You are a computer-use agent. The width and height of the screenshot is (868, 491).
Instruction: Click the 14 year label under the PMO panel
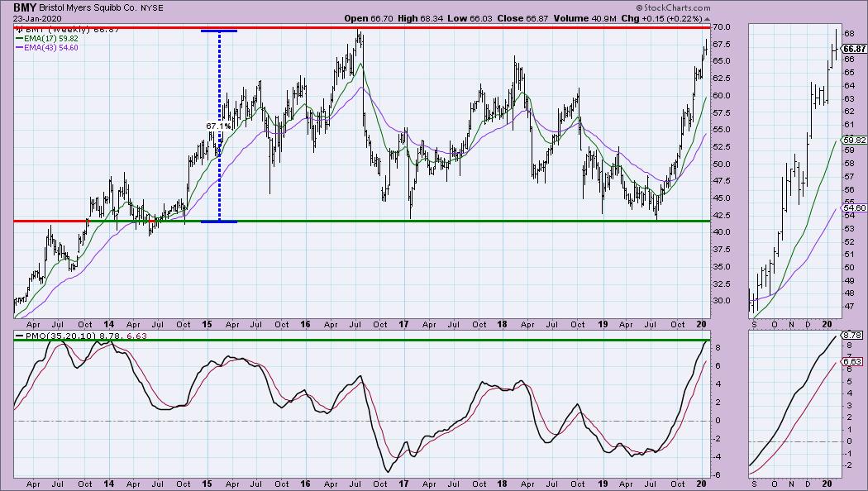pos(108,484)
